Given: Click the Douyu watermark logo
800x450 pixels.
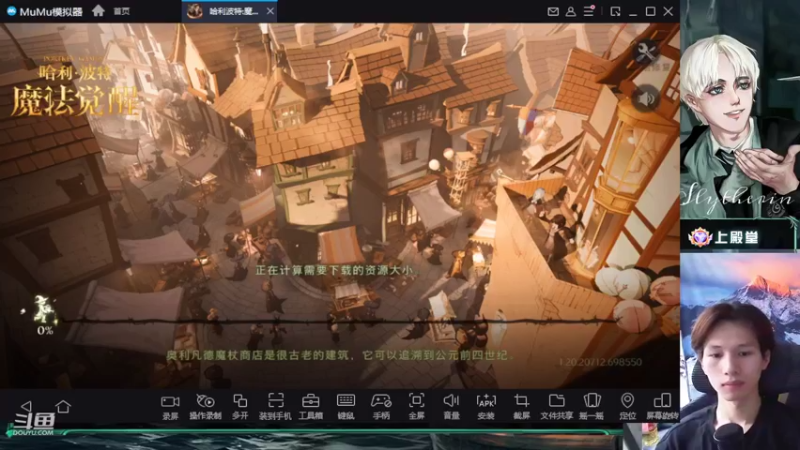Looking at the screenshot, I should click(x=34, y=424).
